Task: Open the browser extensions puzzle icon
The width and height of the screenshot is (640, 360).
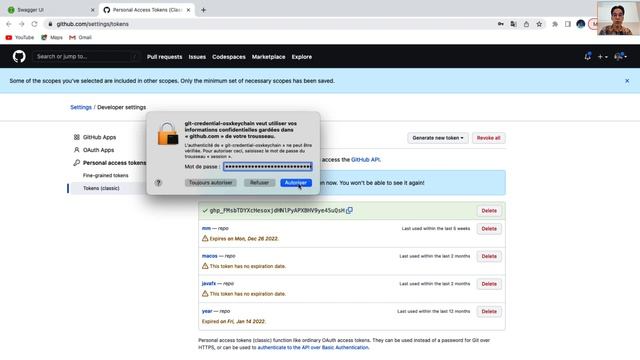Action: pyautogui.click(x=555, y=24)
